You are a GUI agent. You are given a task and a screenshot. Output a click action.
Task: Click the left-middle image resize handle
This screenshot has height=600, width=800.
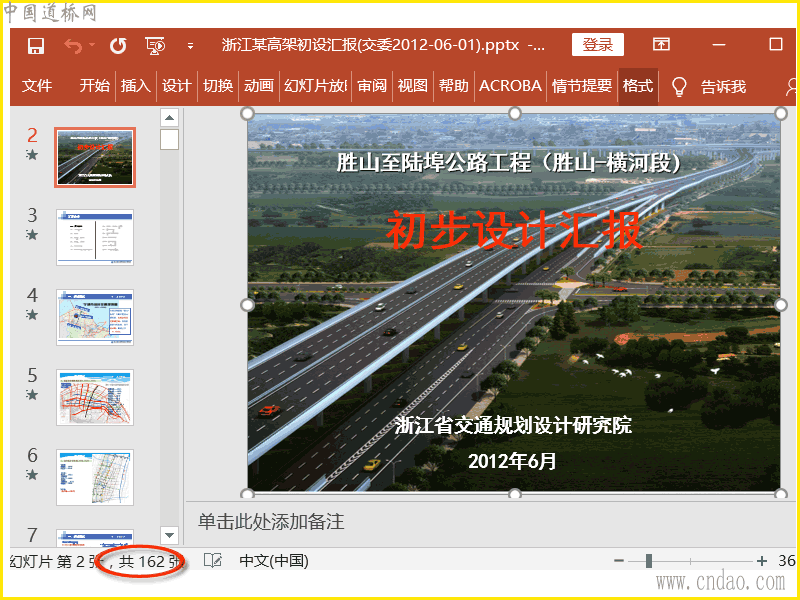[247, 305]
